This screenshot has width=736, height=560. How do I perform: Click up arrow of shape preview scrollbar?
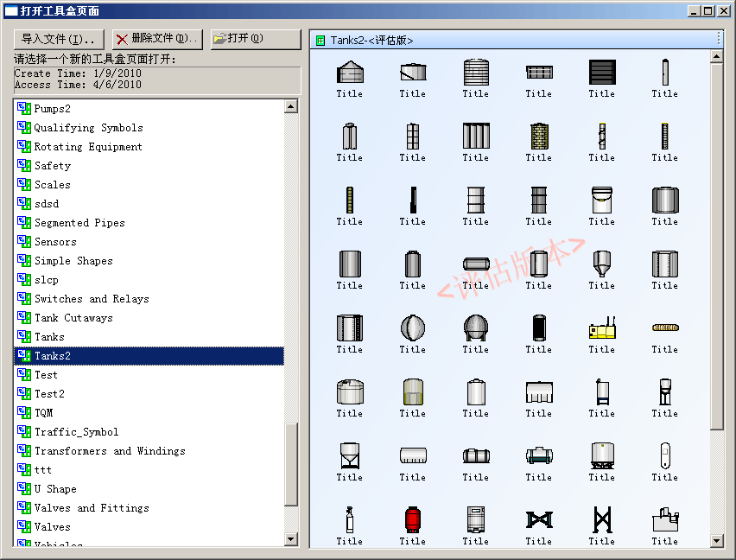coord(716,57)
